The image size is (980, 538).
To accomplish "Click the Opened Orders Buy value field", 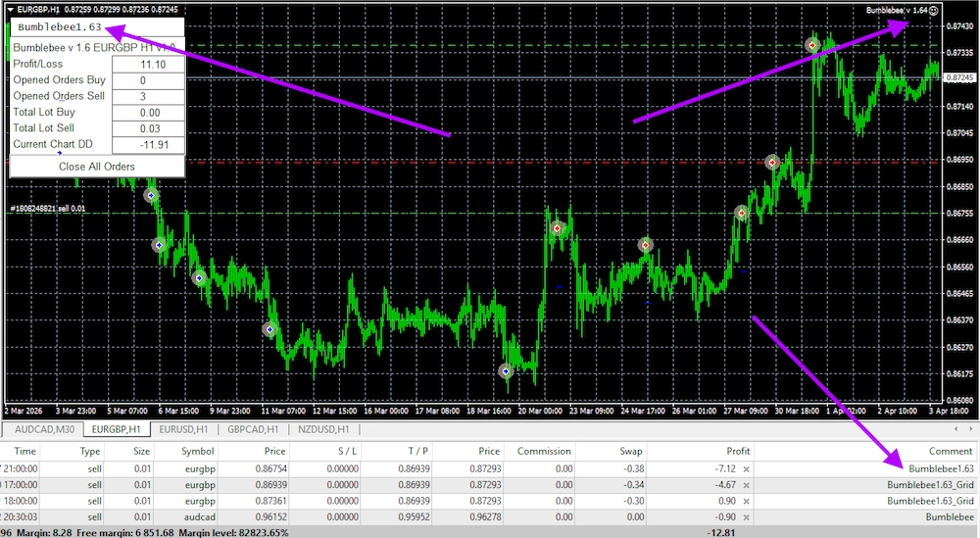I will point(148,80).
